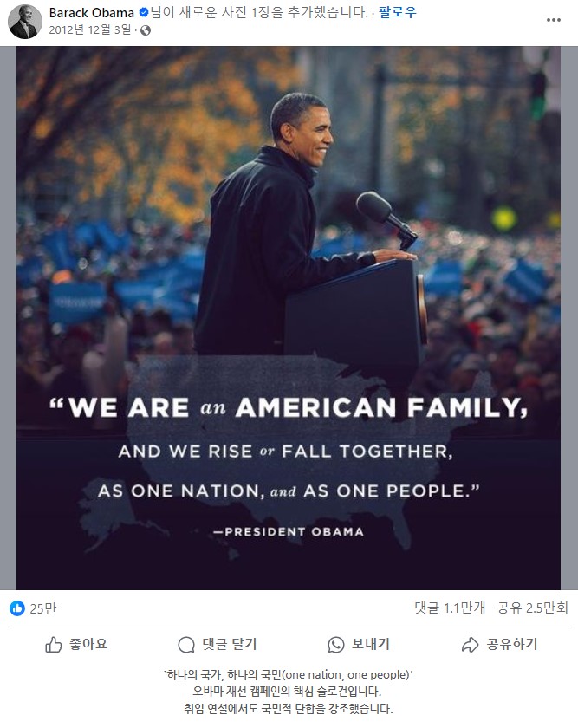
Task: Click the speech bubble comment icon
Action: click(x=186, y=645)
